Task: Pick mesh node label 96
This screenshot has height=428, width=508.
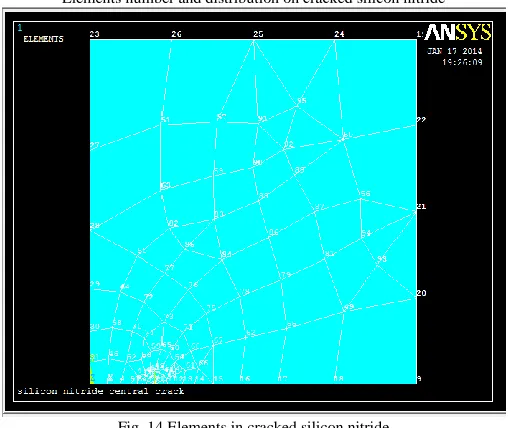Action: click(x=189, y=244)
